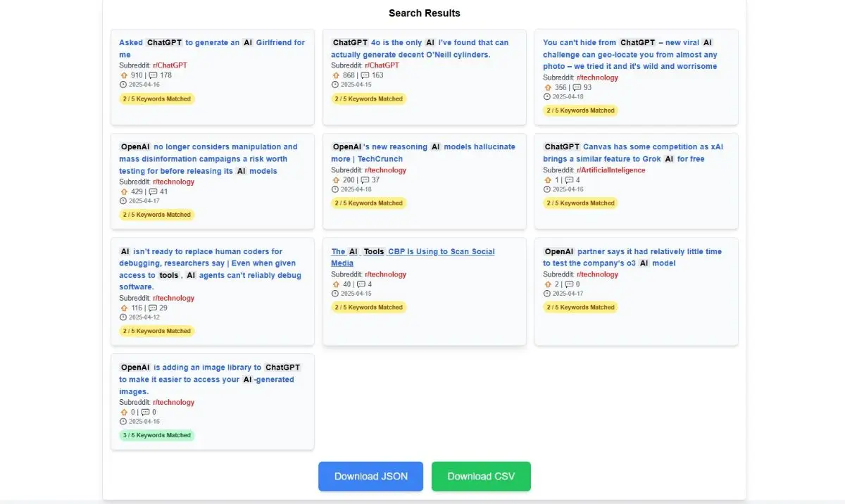The width and height of the screenshot is (845, 504).
Task: Click upvote icon on disinformation campaigns post
Action: click(x=123, y=191)
